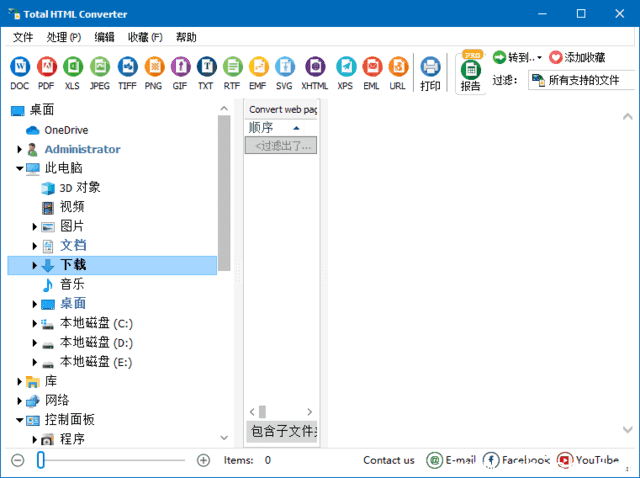Image resolution: width=640 pixels, height=478 pixels.
Task: Click file list right scroll arrow
Action: point(309,411)
